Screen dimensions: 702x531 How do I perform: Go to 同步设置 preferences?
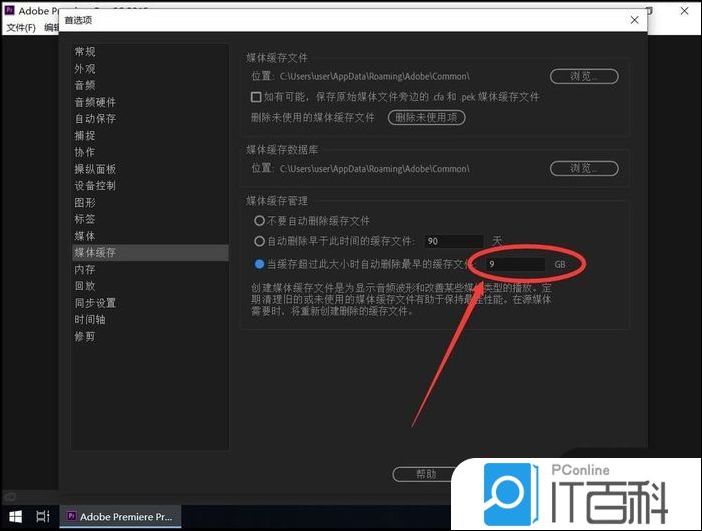click(95, 303)
